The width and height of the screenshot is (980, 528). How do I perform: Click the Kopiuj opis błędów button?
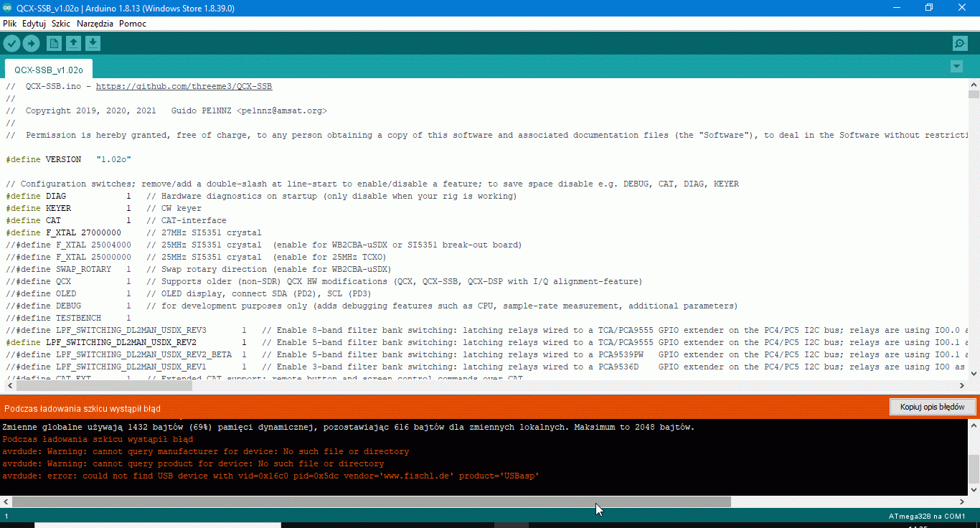pos(932,407)
